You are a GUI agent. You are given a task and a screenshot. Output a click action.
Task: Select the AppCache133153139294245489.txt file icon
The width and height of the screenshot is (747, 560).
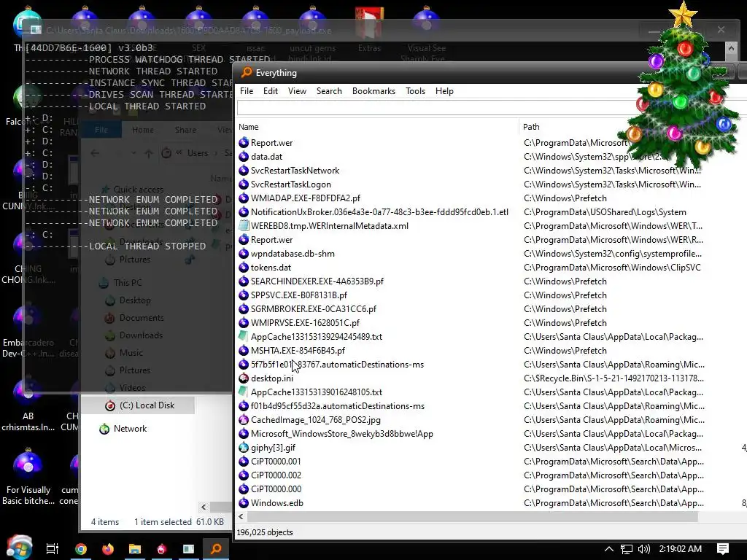click(244, 337)
